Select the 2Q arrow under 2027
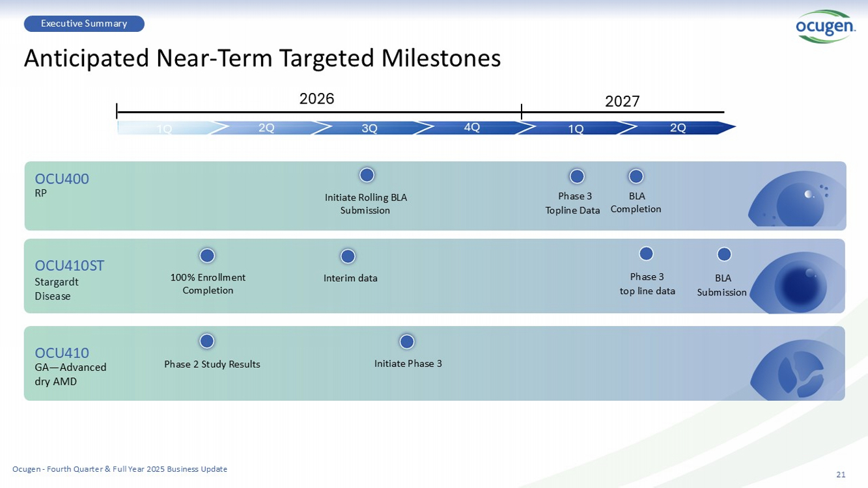 [678, 128]
